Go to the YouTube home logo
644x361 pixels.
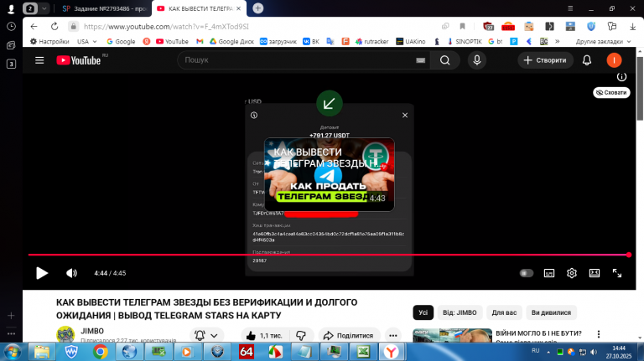point(79,60)
